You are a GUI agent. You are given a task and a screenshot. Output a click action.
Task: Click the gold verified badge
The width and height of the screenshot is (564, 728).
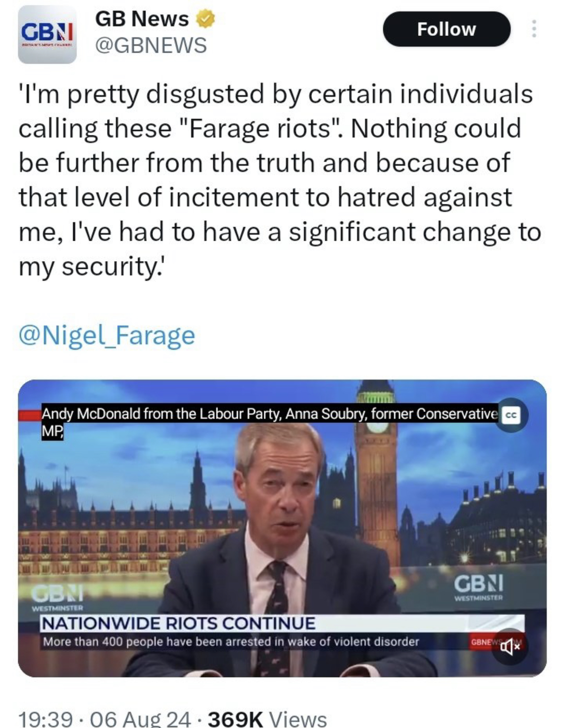point(205,19)
